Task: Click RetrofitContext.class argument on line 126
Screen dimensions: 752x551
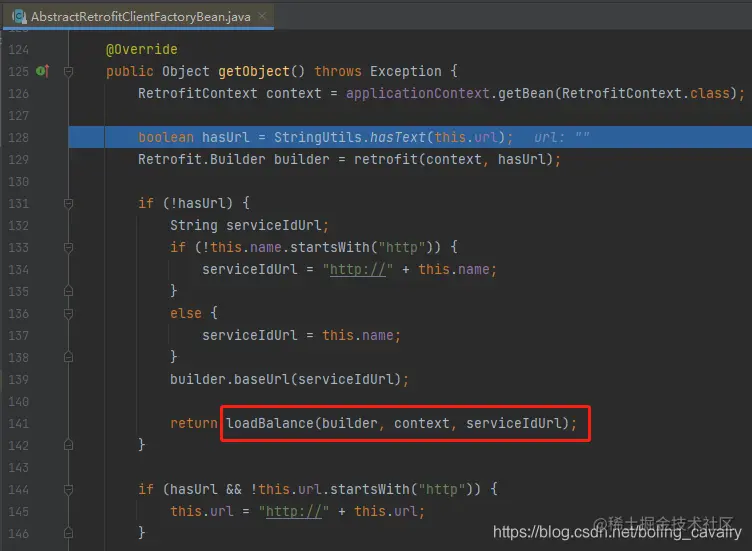Action: coord(646,94)
